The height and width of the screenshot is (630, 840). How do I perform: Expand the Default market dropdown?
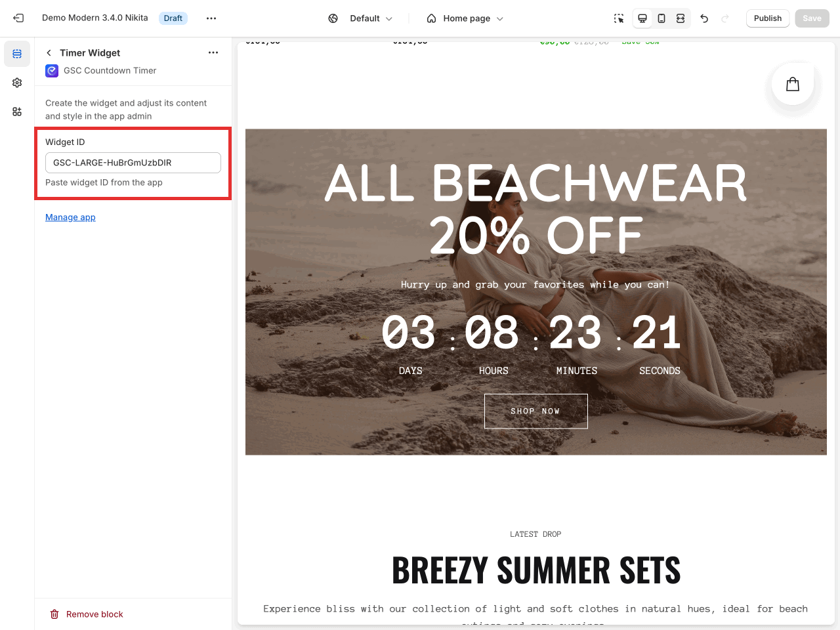click(361, 18)
